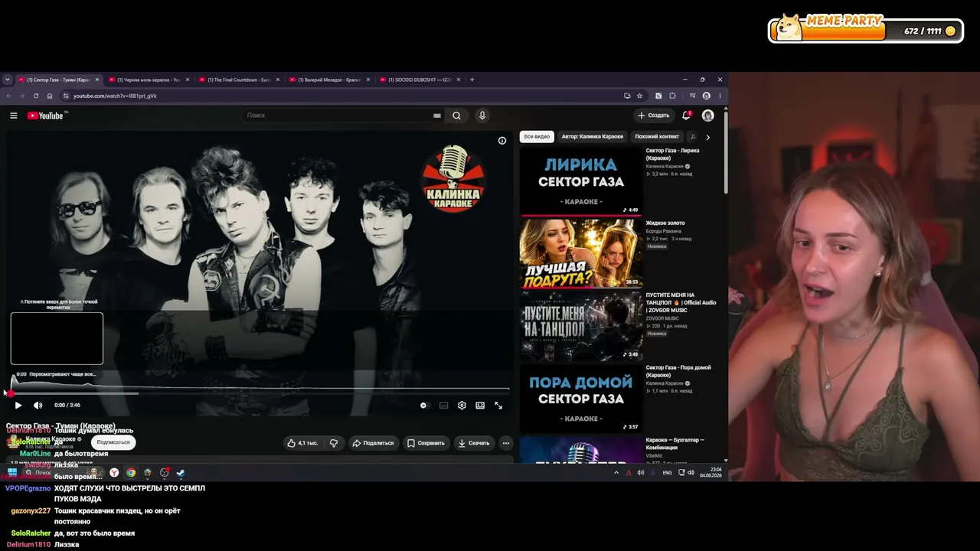Select the Похожий контент chip
Image resolution: width=980 pixels, height=551 pixels.
pyautogui.click(x=657, y=136)
